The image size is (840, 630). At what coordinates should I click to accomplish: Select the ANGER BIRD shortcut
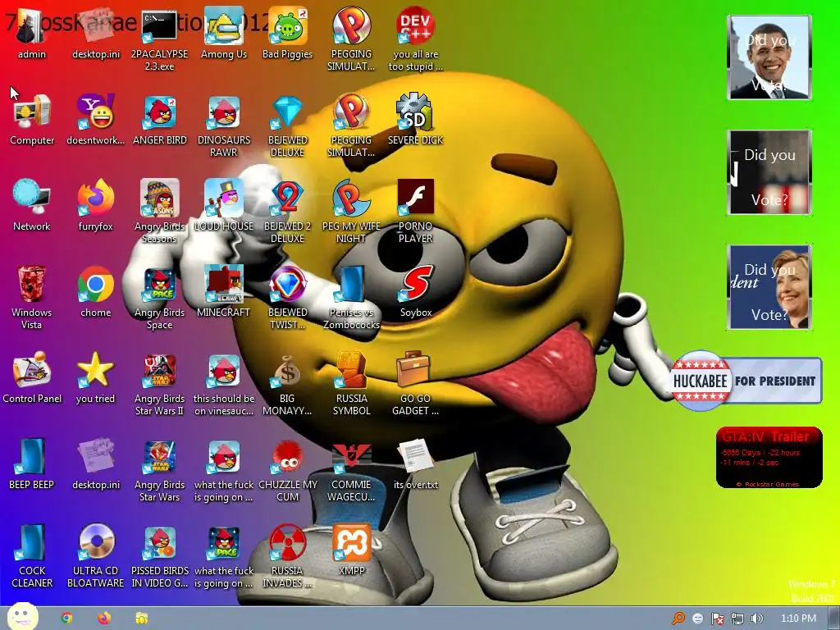[159, 112]
